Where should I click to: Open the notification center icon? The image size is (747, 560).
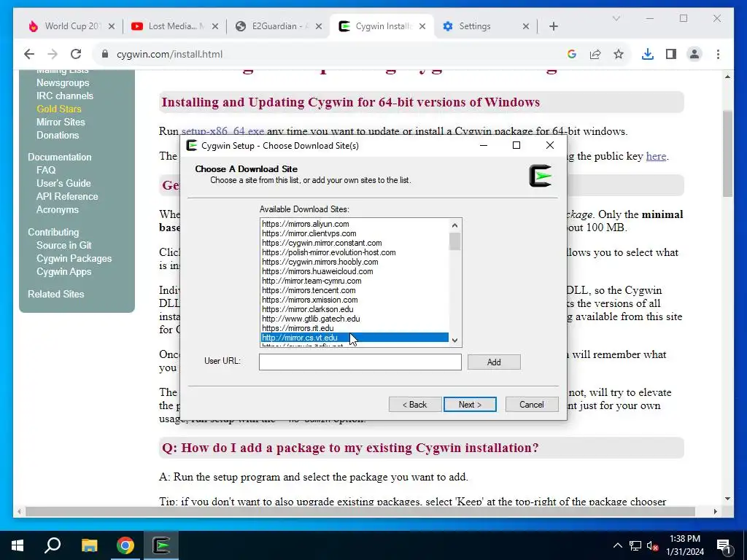pos(723,545)
